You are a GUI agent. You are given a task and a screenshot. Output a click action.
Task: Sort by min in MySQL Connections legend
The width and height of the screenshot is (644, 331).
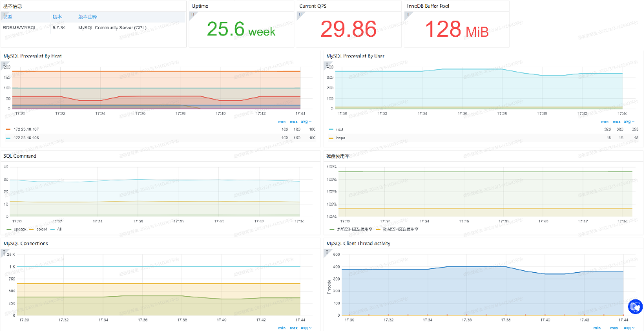click(282, 328)
